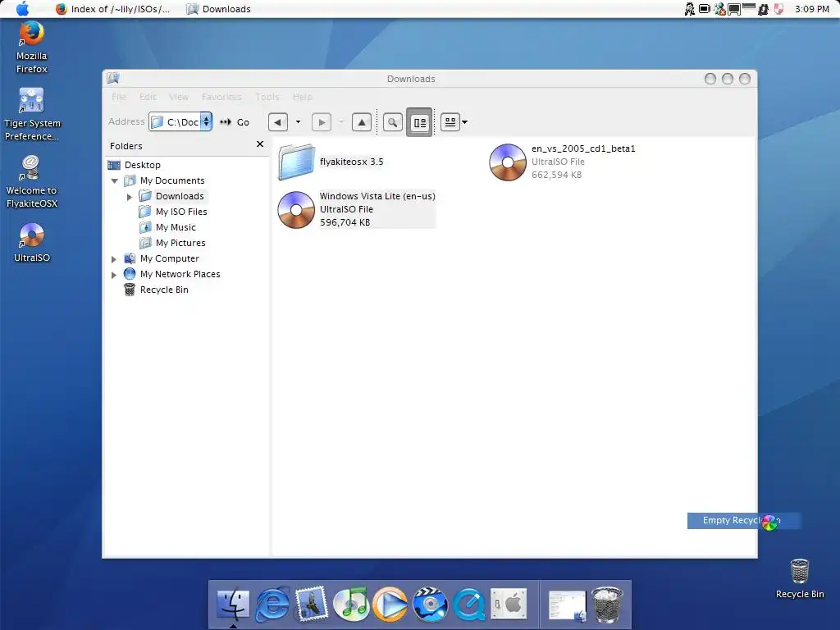Select My ISO Files folder
This screenshot has width=840, height=630.
[181, 212]
